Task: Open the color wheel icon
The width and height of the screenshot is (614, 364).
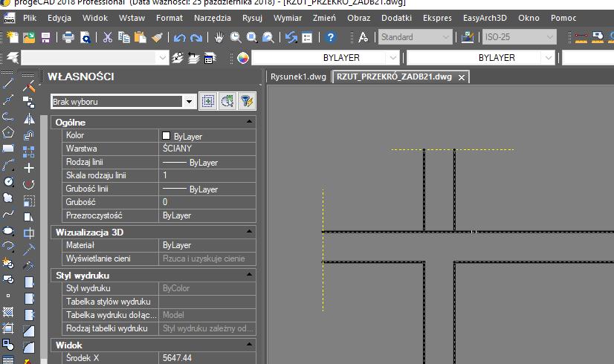Action: (x=243, y=58)
